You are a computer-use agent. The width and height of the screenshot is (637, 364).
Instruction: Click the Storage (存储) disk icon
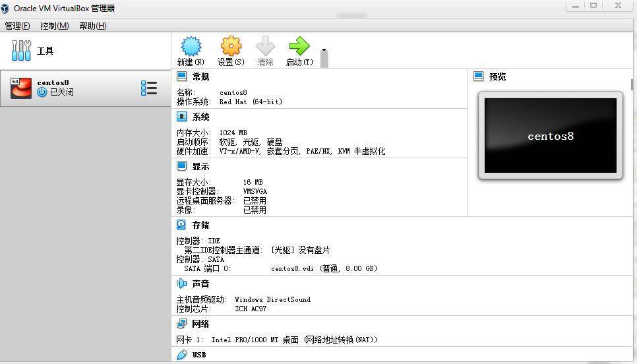(181, 225)
